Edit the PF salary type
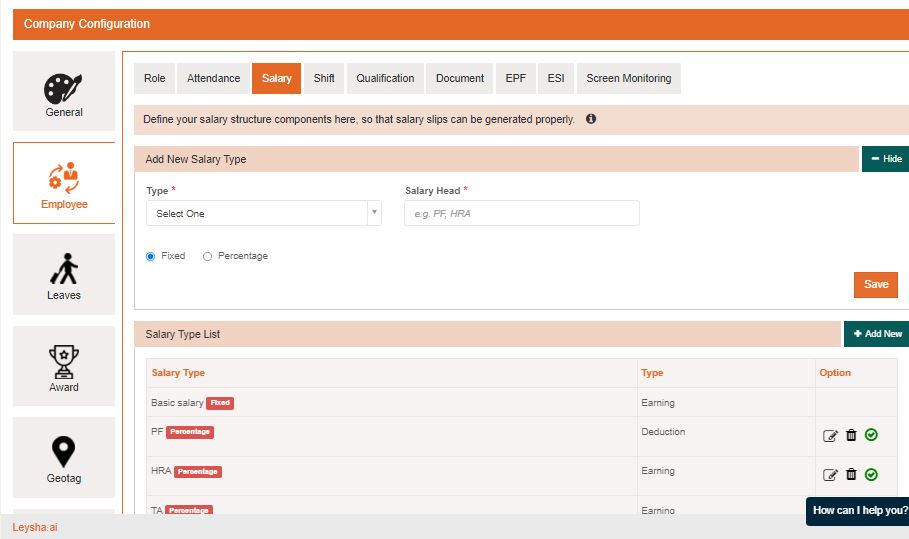Image resolution: width=909 pixels, height=539 pixels. click(x=830, y=436)
